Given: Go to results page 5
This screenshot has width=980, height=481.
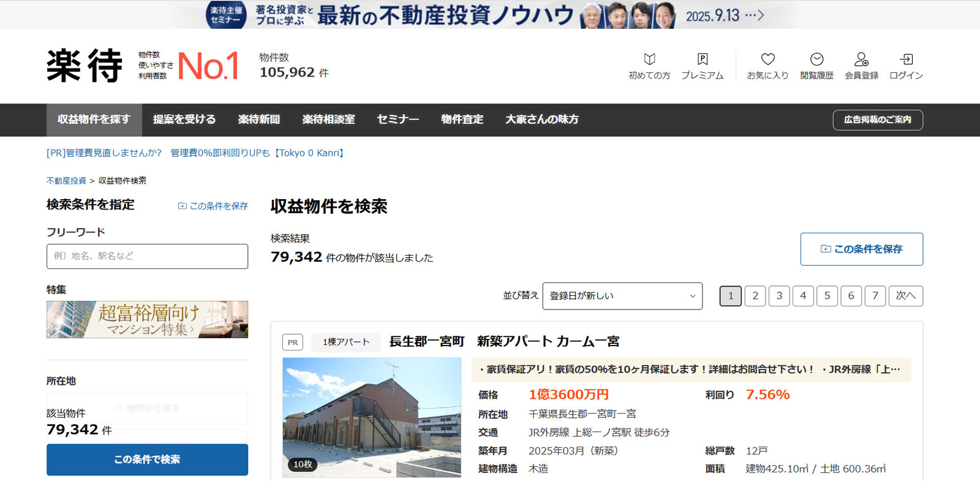Looking at the screenshot, I should pos(827,296).
